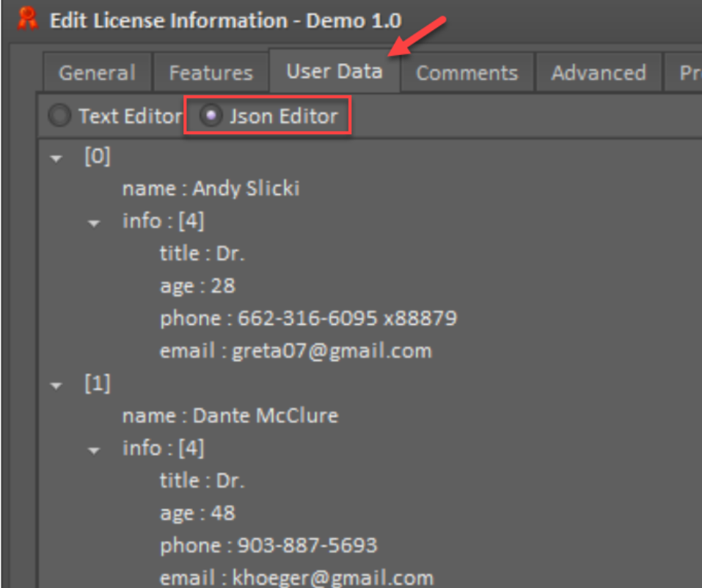The height and width of the screenshot is (588, 702).
Task: Open the Comments tab
Action: pyautogui.click(x=467, y=73)
